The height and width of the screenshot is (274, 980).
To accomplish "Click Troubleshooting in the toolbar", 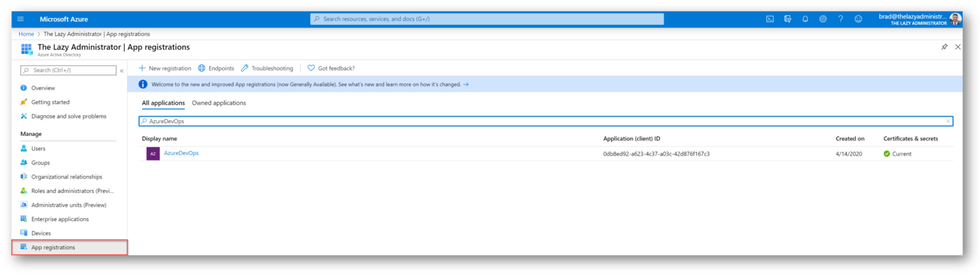I will pos(267,68).
